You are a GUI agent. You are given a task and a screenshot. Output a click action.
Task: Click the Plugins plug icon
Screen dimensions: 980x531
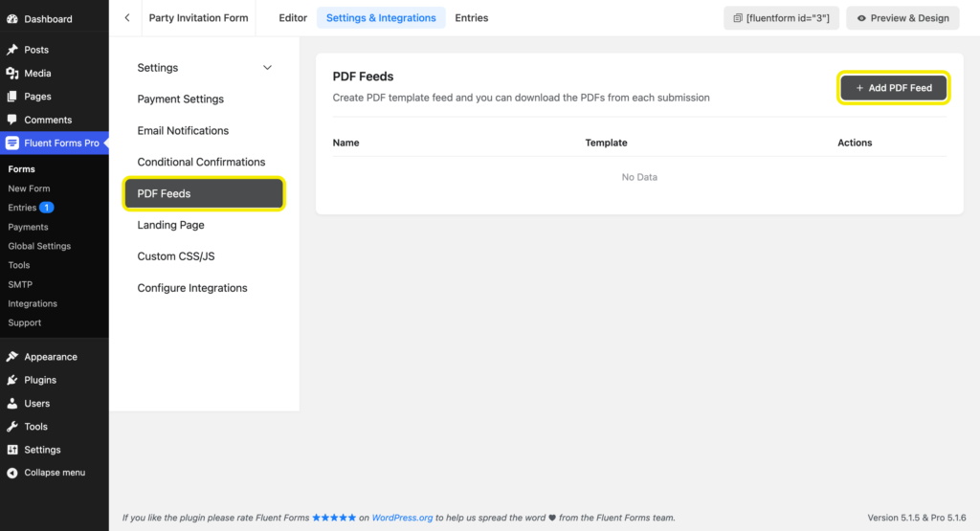point(11,380)
